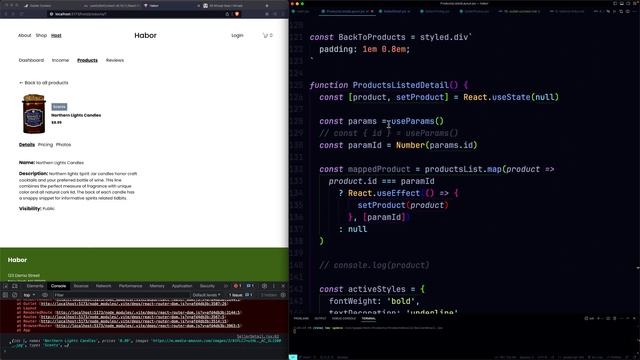
Task: Close the ProductsListedDetail editor tab
Action: [x=372, y=11]
